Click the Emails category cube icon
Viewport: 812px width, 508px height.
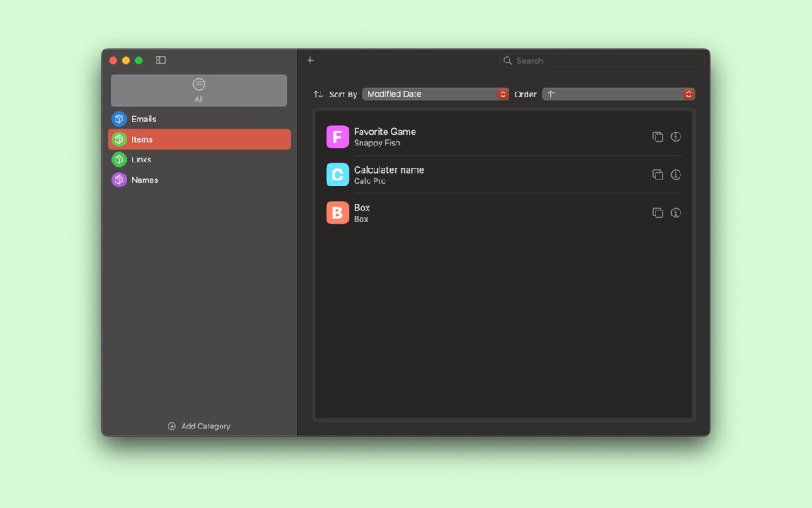[x=119, y=119]
